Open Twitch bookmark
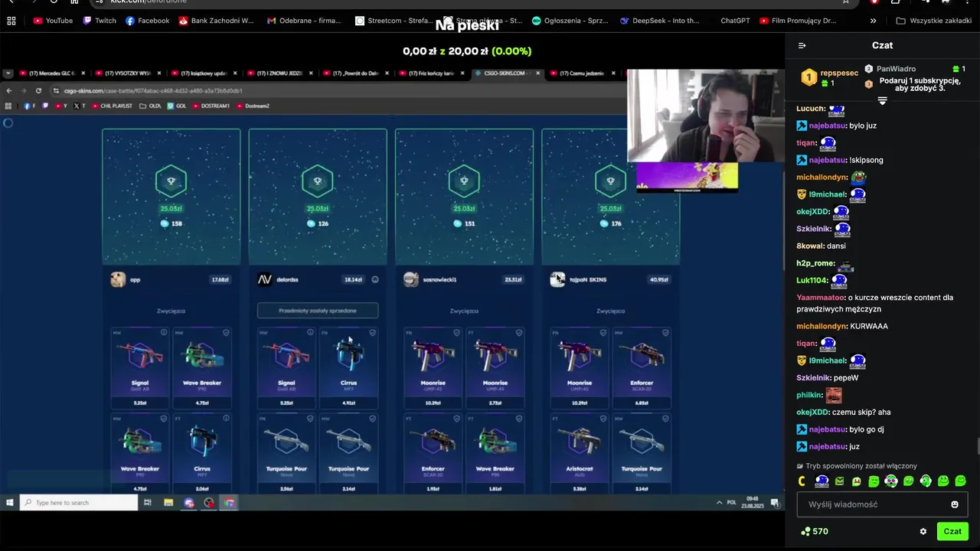Screen dimensions: 980x551 click(x=100, y=21)
